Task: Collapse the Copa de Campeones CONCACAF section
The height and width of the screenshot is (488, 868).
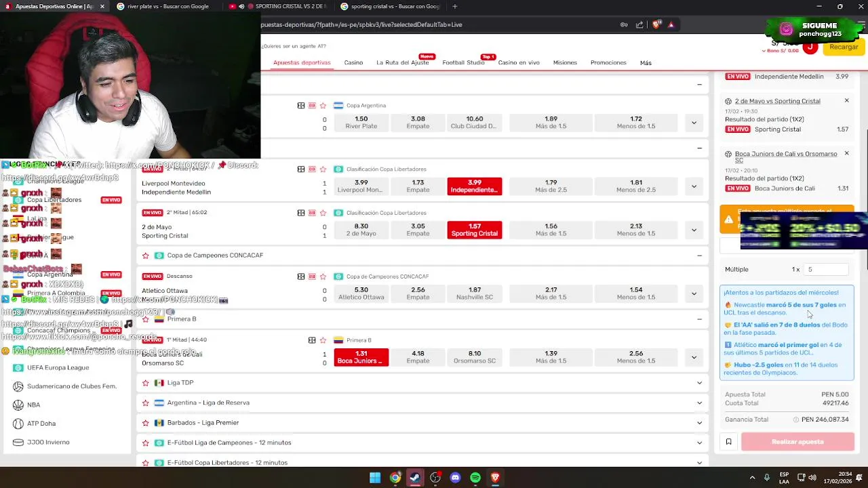Action: click(699, 256)
